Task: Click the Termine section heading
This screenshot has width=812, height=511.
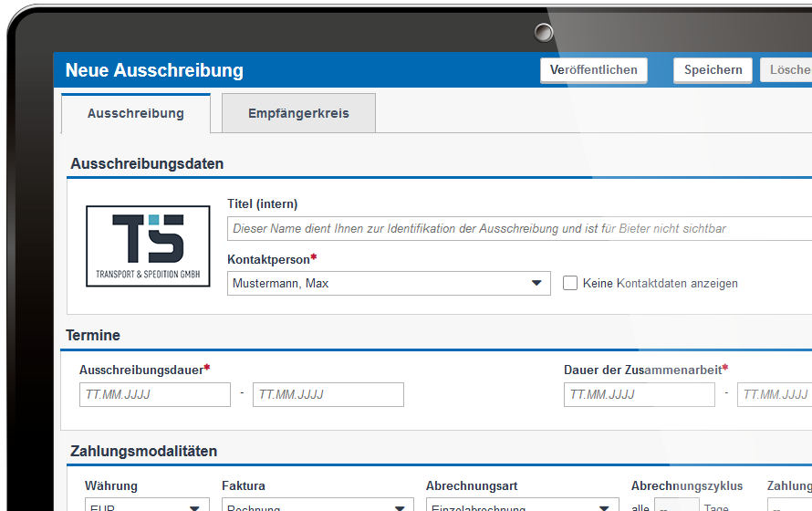Action: 95,336
